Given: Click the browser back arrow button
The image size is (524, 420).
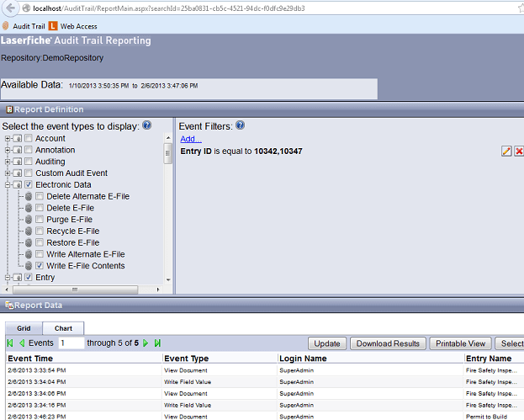Looking at the screenshot, I should coord(10,8).
